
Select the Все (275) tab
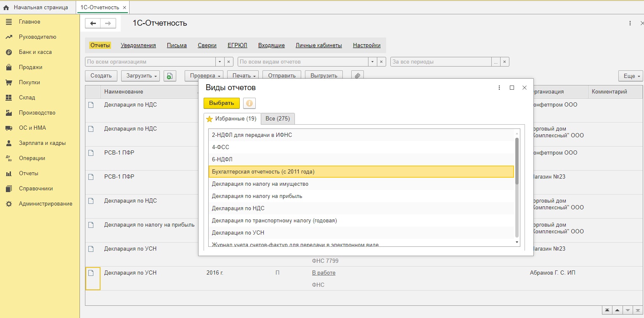(278, 119)
